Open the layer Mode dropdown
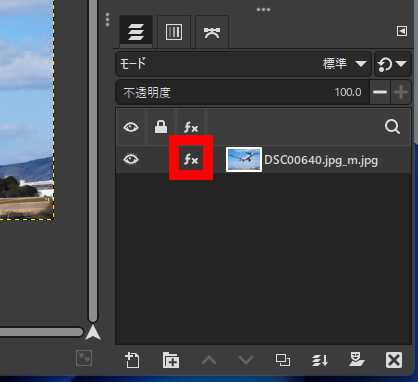Screen dimensions: 418x382 [244, 64]
